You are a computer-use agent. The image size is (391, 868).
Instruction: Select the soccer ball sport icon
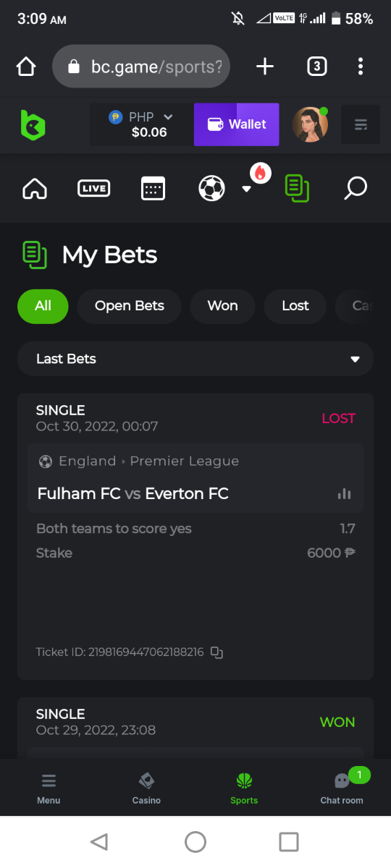point(211,189)
